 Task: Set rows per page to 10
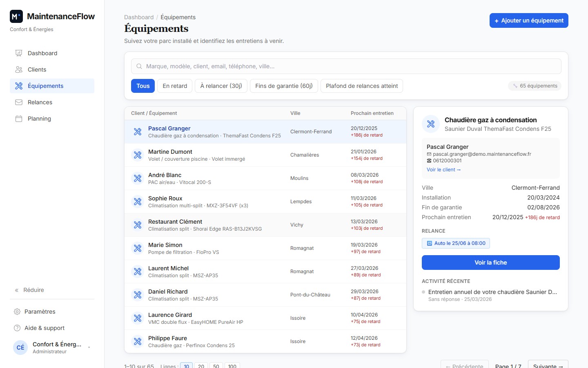click(187, 366)
